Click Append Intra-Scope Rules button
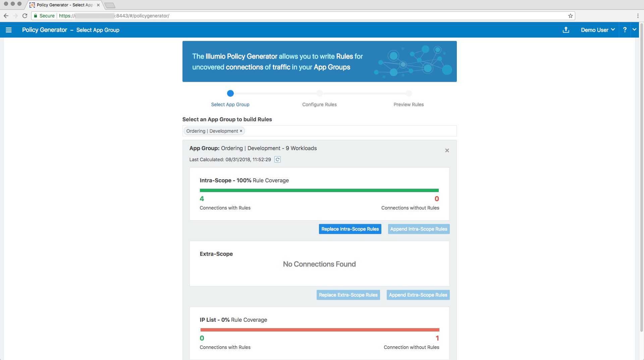 coord(419,229)
